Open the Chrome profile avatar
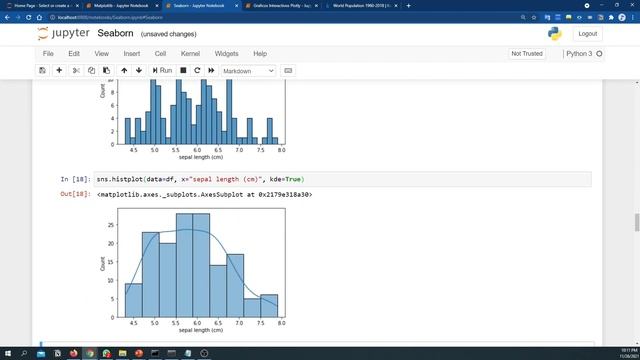Viewport: 640px width, 360px height. tap(622, 18)
